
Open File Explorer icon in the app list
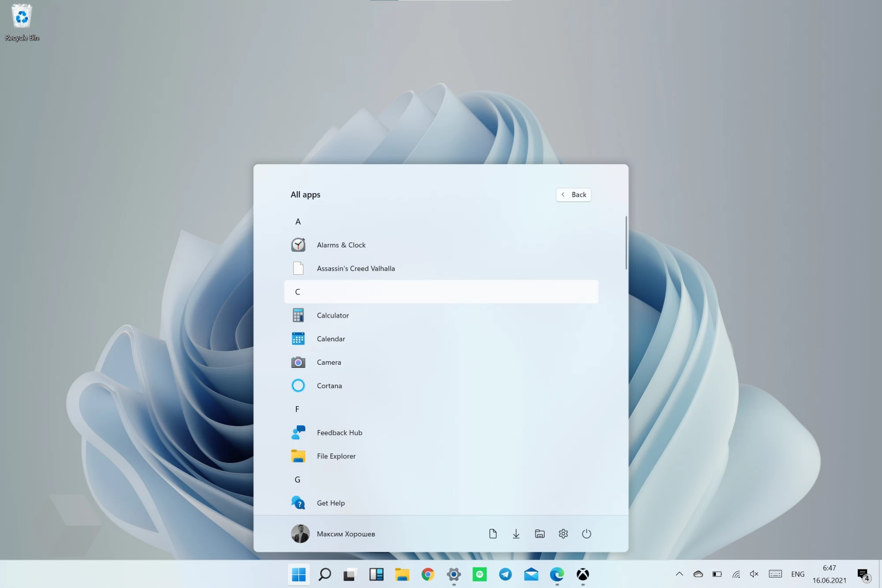click(x=298, y=456)
